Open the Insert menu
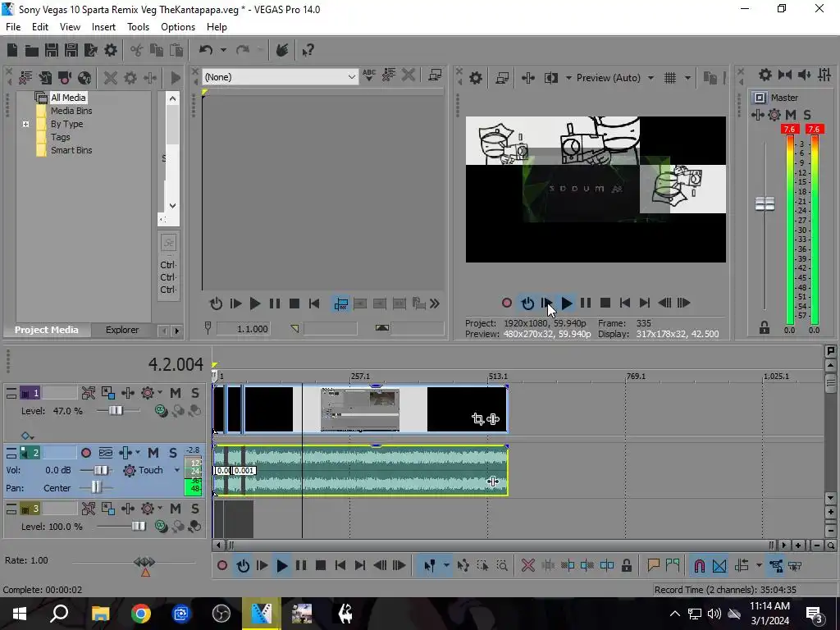This screenshot has height=630, width=840. (103, 27)
